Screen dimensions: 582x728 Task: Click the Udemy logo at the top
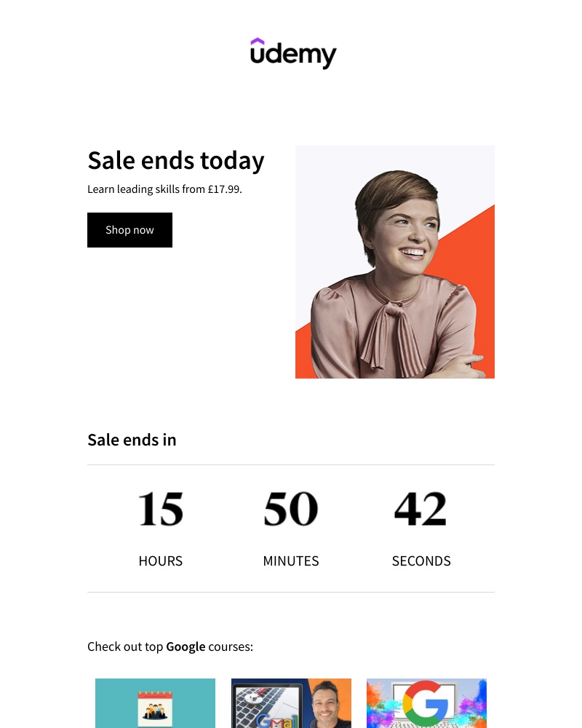[292, 53]
